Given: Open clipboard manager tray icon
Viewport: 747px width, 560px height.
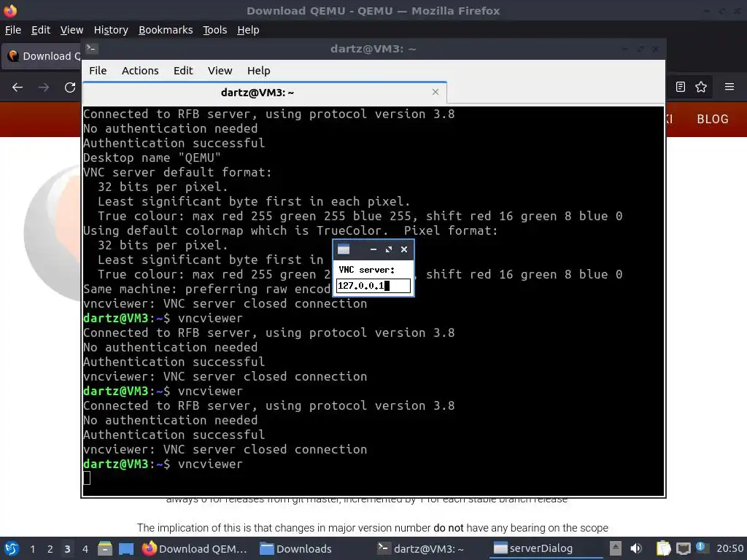Looking at the screenshot, I should pyautogui.click(x=663, y=548).
